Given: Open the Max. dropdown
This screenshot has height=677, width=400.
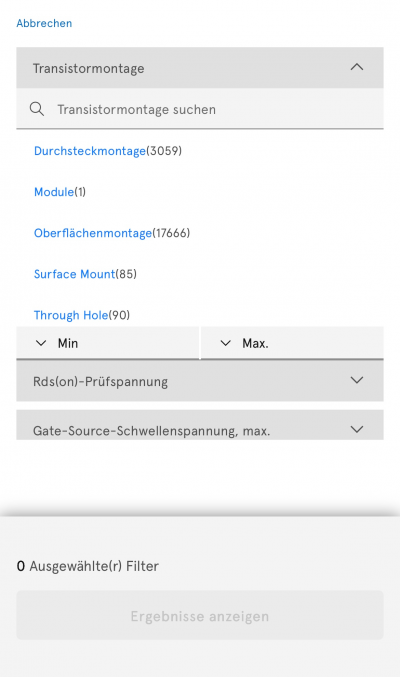Looking at the screenshot, I should 292,343.
